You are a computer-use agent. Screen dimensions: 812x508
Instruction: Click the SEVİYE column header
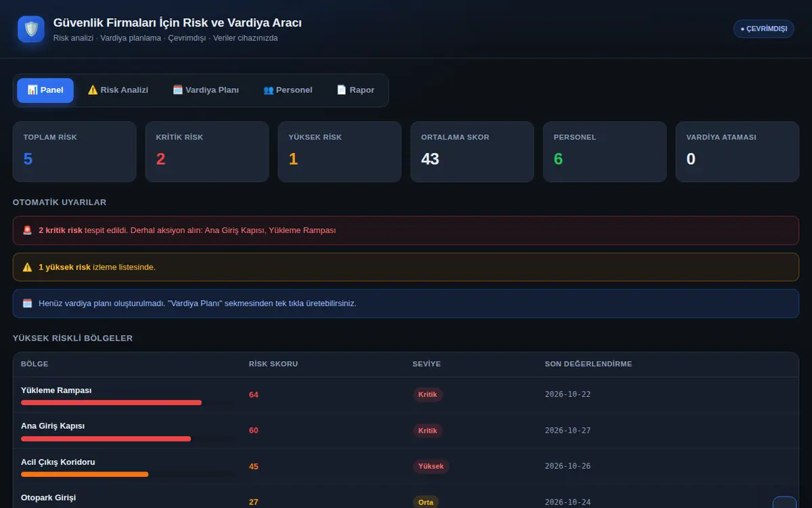click(x=426, y=364)
